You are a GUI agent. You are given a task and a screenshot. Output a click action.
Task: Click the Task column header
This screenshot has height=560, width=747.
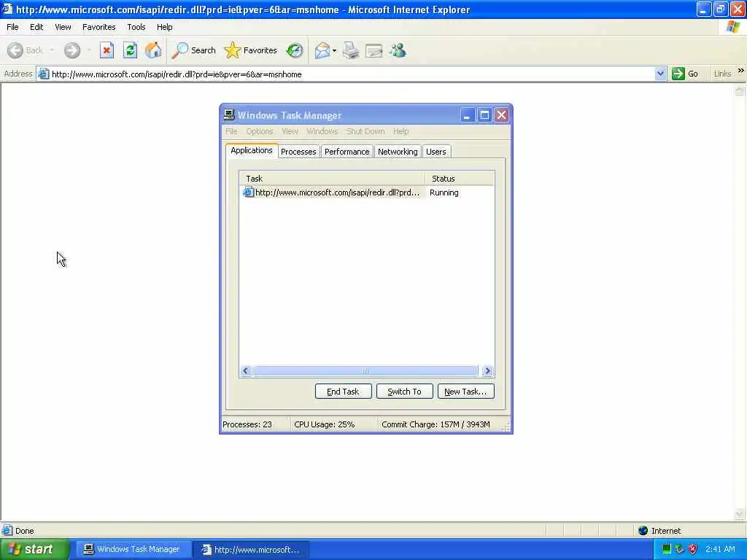(332, 179)
